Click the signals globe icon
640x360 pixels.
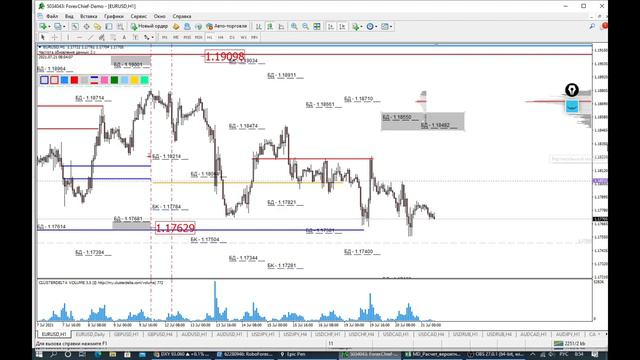(198, 27)
